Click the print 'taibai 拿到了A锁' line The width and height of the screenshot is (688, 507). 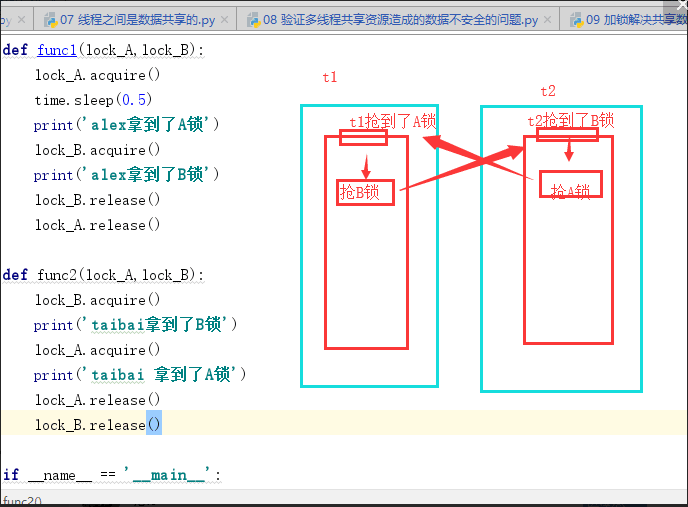click(140, 375)
